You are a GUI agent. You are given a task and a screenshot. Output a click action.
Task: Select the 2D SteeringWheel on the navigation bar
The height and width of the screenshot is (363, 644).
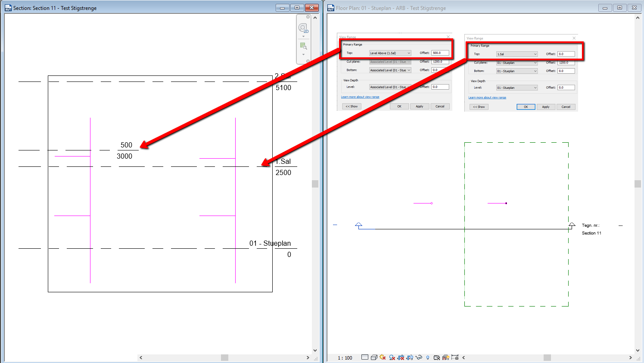pos(303,27)
